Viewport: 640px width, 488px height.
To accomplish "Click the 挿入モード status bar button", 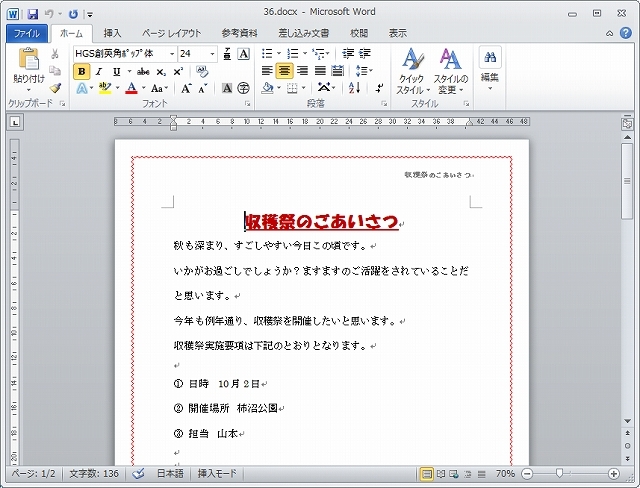I will click(218, 473).
